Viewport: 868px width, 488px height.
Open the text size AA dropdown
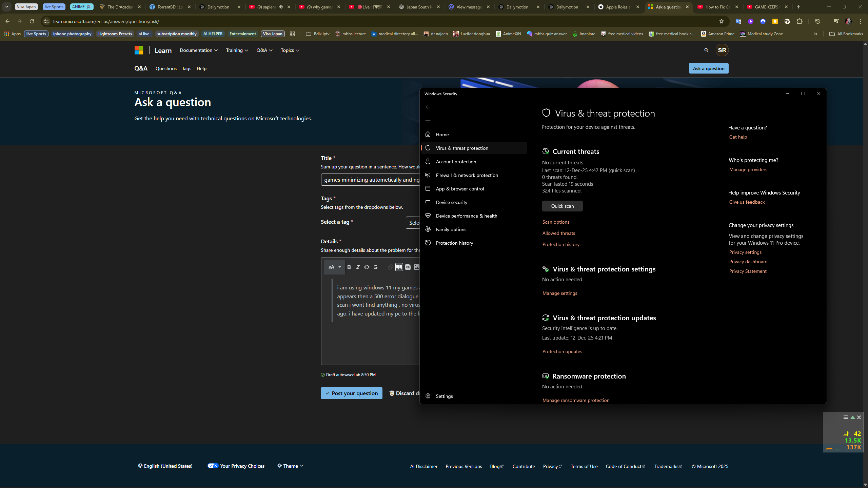coord(334,267)
